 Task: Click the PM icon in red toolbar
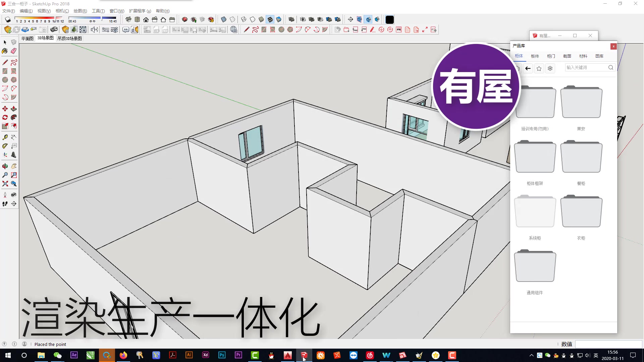399,30
